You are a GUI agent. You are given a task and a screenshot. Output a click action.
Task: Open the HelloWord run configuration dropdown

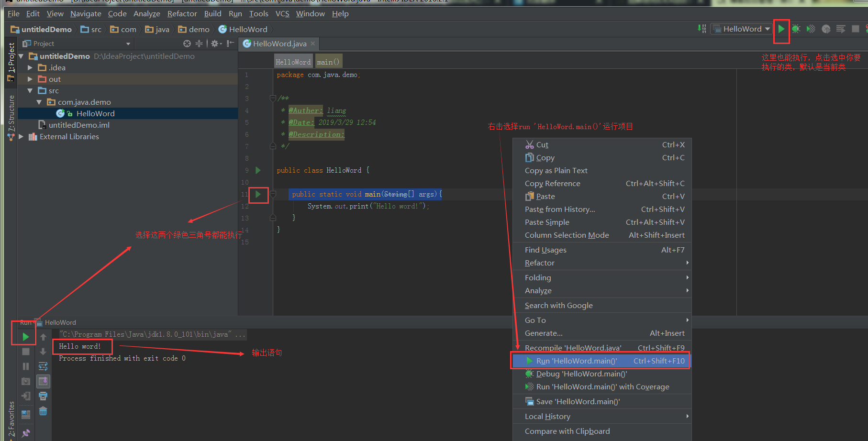pyautogui.click(x=742, y=29)
